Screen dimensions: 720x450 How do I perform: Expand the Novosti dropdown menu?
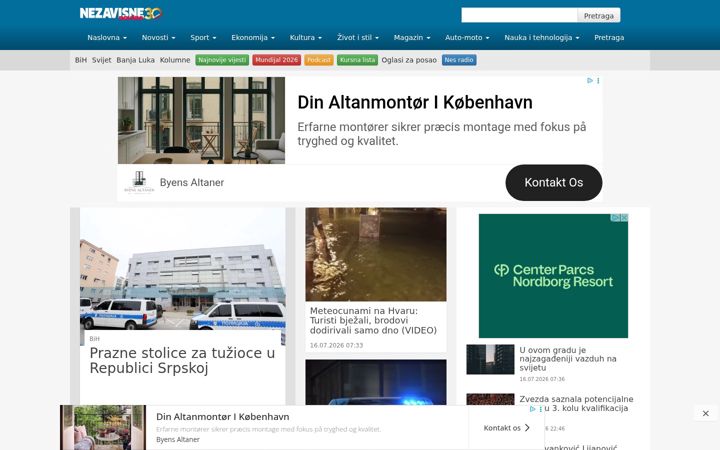(x=158, y=38)
